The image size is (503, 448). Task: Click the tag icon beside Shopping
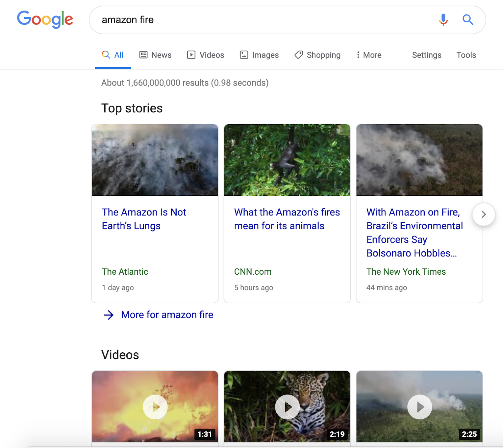coord(299,55)
